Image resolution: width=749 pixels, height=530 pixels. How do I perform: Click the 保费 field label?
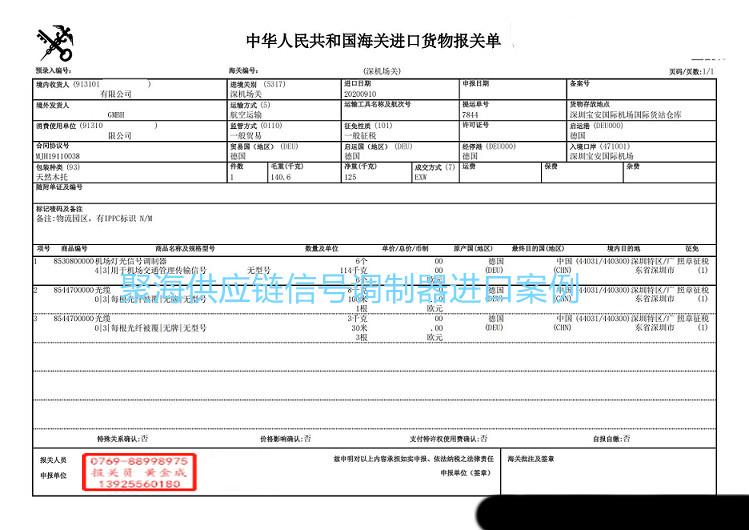551,166
